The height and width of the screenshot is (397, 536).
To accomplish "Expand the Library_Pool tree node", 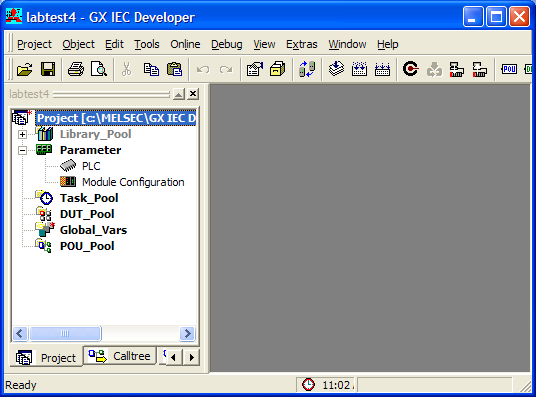I will pos(22,134).
